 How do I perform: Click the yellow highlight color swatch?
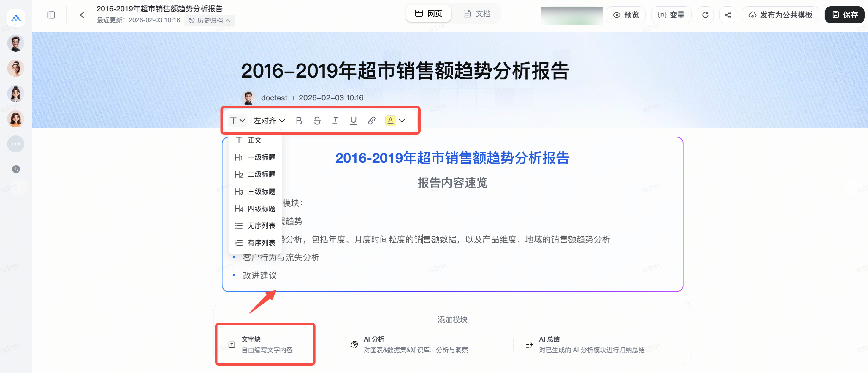[x=390, y=121]
